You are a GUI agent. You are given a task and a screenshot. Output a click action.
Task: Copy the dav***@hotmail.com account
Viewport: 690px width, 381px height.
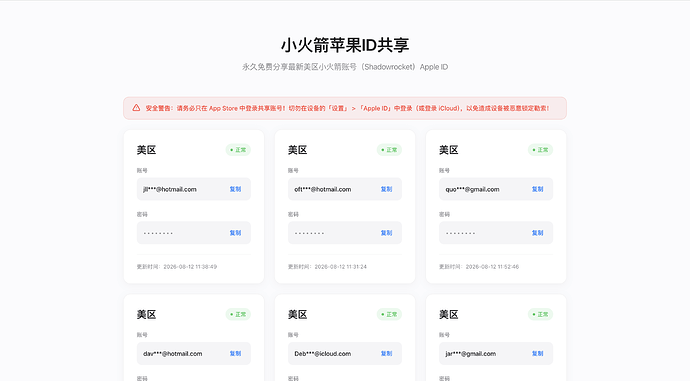click(x=235, y=353)
